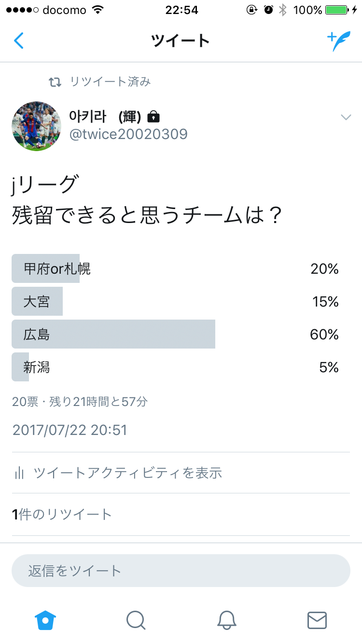Screen dimensions: 362x644
Task: Tap the 返信をツイート reply field
Action: pyautogui.click(x=181, y=571)
